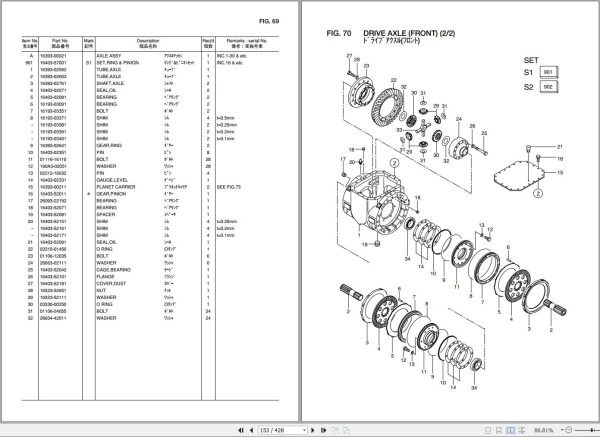Click the COVER,DUST description
The height and width of the screenshot is (437, 600).
pyautogui.click(x=111, y=284)
